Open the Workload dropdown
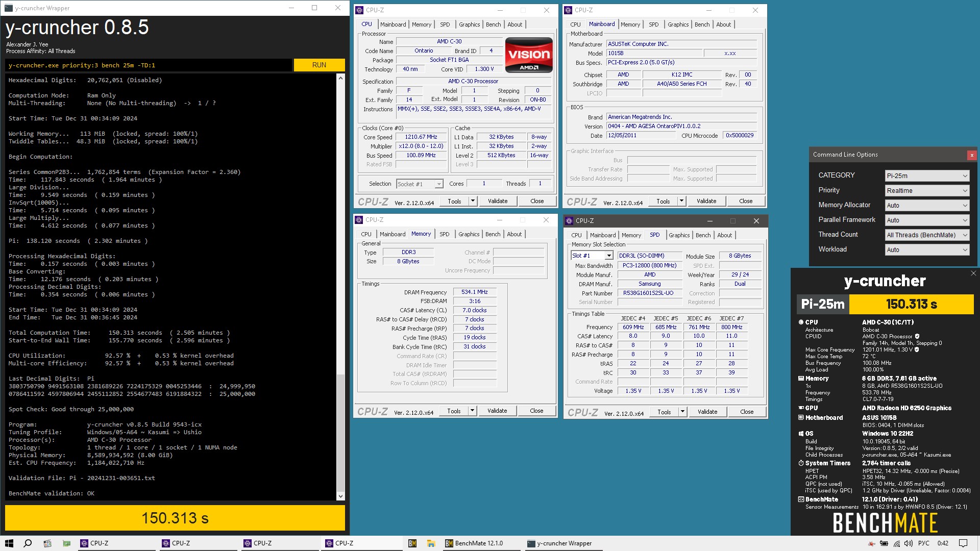This screenshot has width=980, height=551. 927,249
